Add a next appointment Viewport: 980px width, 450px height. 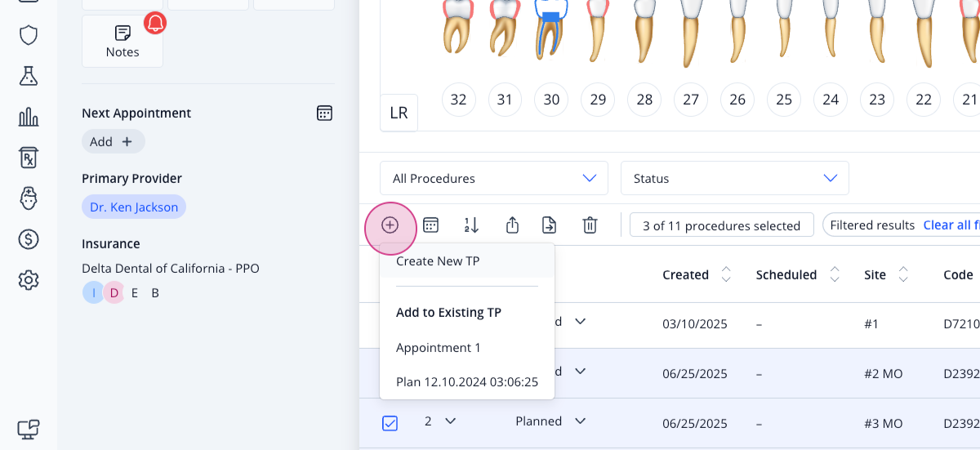[x=114, y=141]
